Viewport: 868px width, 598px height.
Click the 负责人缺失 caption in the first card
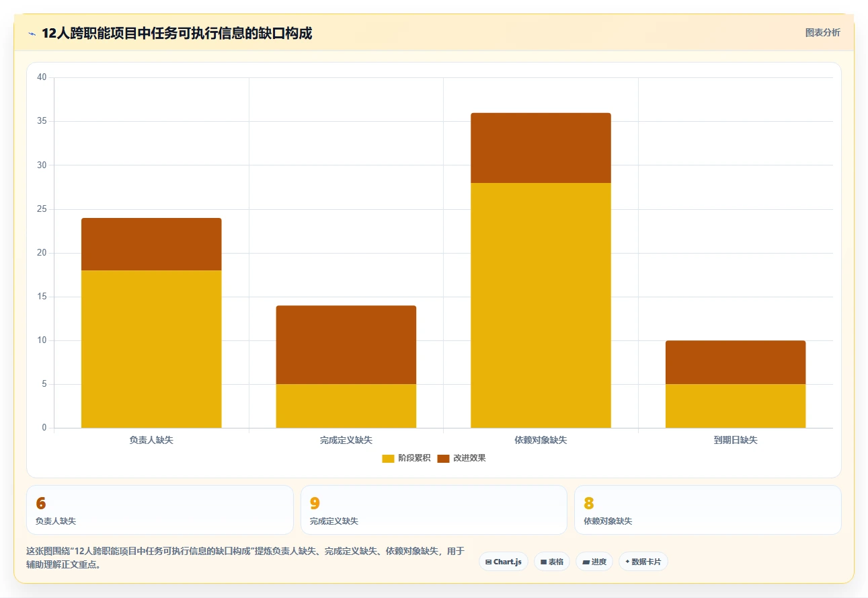56,521
